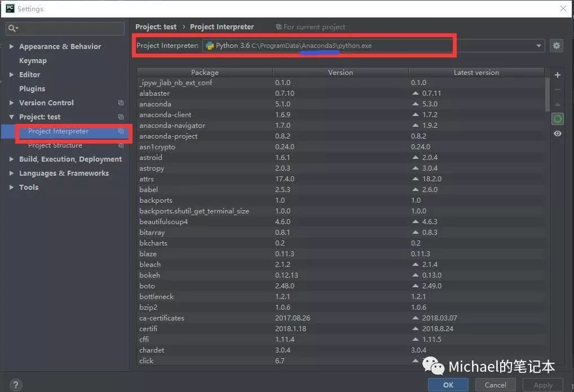Click the gear icon beside interpreter dropdown

(556, 46)
